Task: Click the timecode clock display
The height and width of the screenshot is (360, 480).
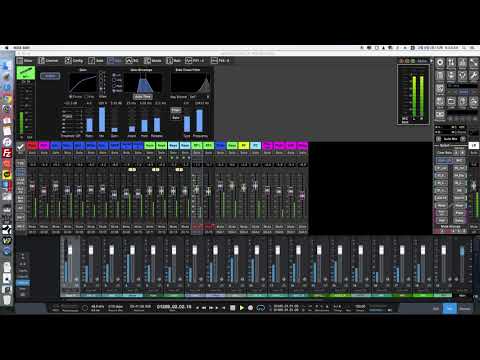Action: coord(174,307)
